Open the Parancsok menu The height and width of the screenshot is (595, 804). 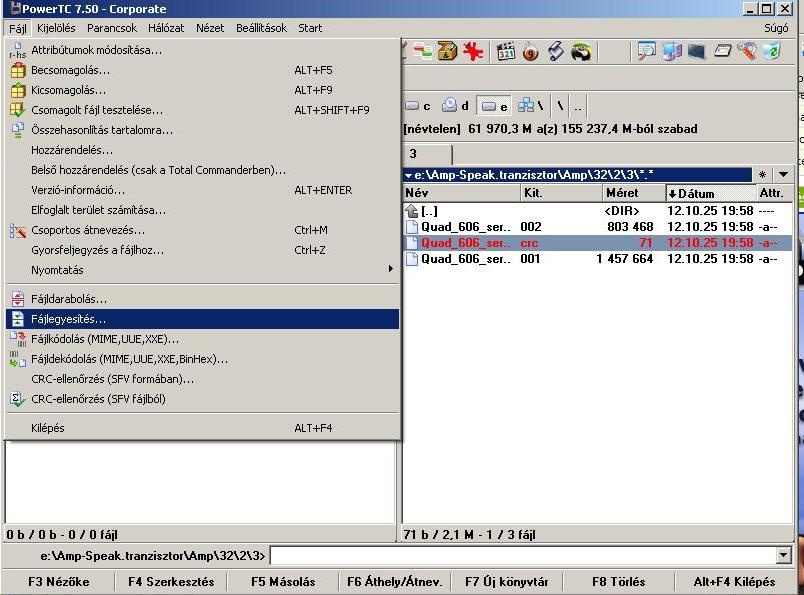112,28
